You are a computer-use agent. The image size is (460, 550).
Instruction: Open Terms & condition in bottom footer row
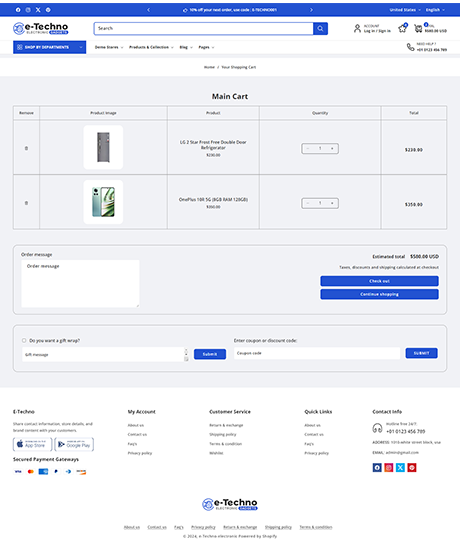[315, 527]
